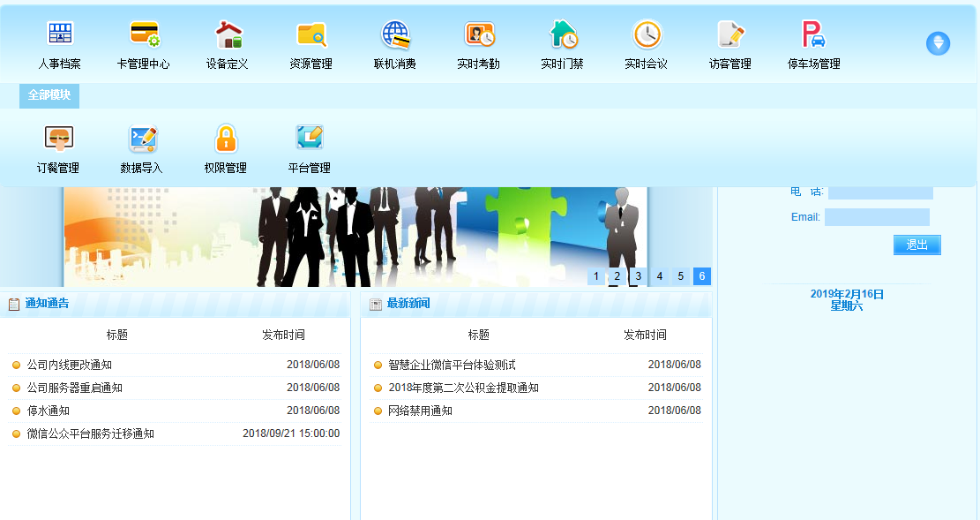
Task: Click 标题 column header in notices table
Action: pyautogui.click(x=116, y=335)
